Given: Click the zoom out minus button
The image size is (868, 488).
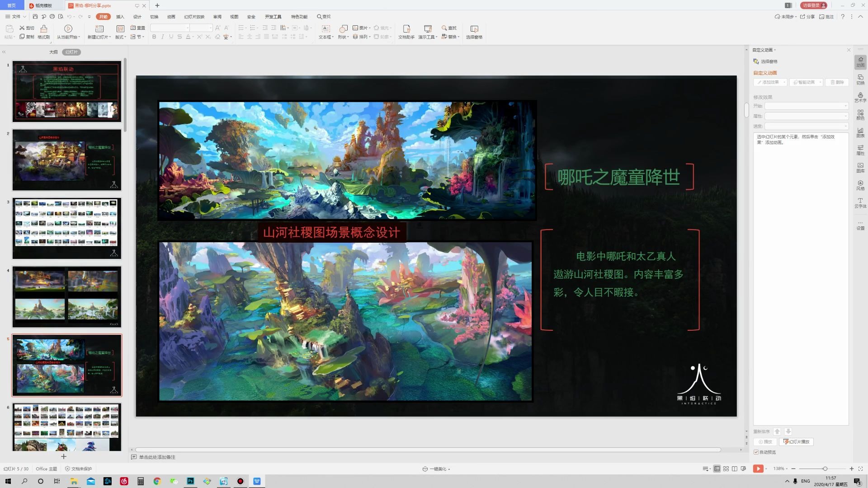Looking at the screenshot, I should pos(793,469).
